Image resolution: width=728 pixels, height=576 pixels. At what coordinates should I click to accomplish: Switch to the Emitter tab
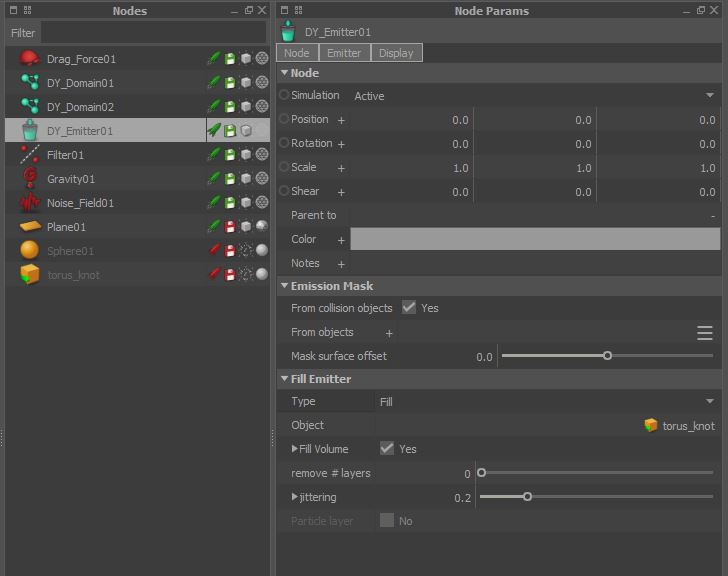pyautogui.click(x=344, y=53)
